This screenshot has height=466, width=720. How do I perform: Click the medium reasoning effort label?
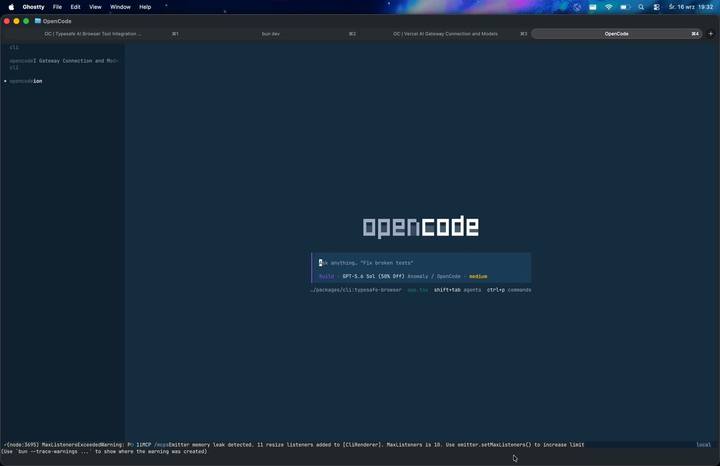click(x=478, y=276)
